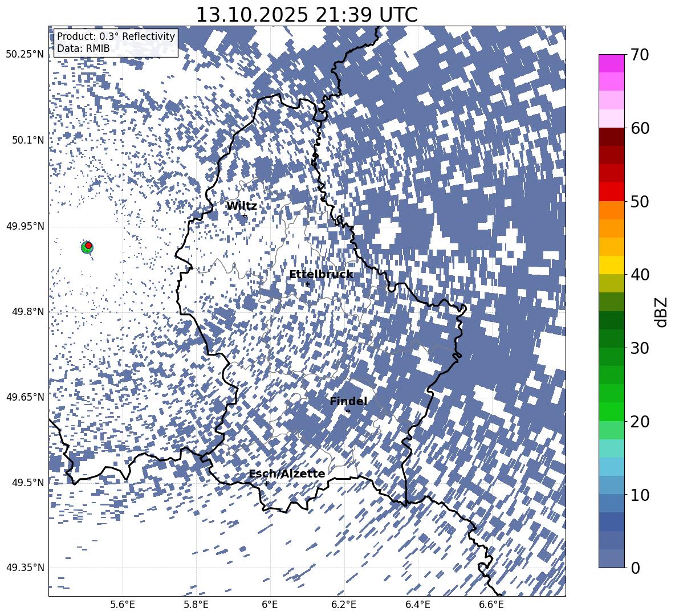
Task: Click the star marker at Ettelbruck
Action: [x=307, y=284]
